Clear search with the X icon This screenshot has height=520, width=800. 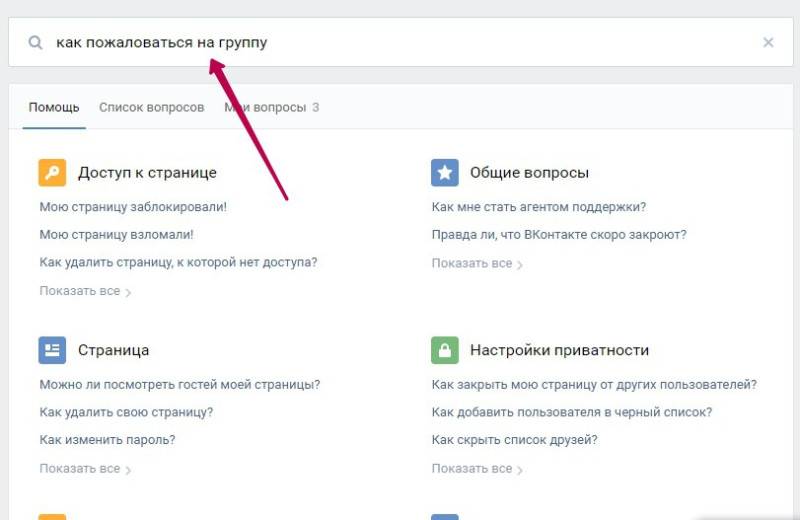pos(768,42)
